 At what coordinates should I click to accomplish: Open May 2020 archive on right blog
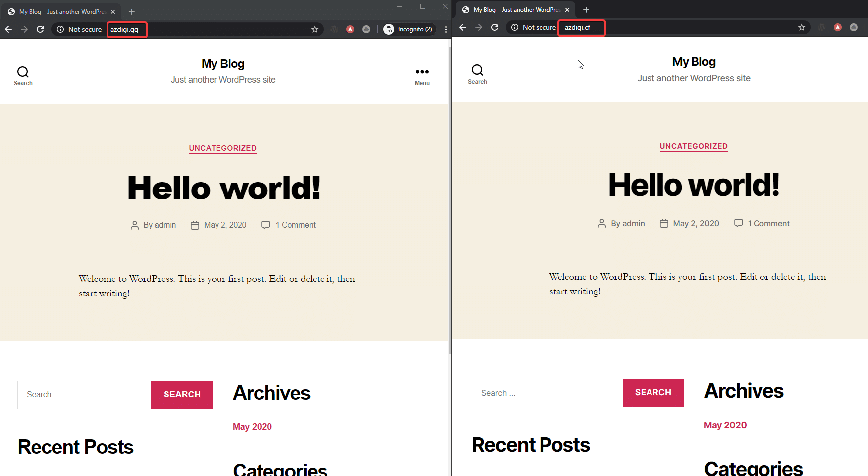pyautogui.click(x=725, y=425)
